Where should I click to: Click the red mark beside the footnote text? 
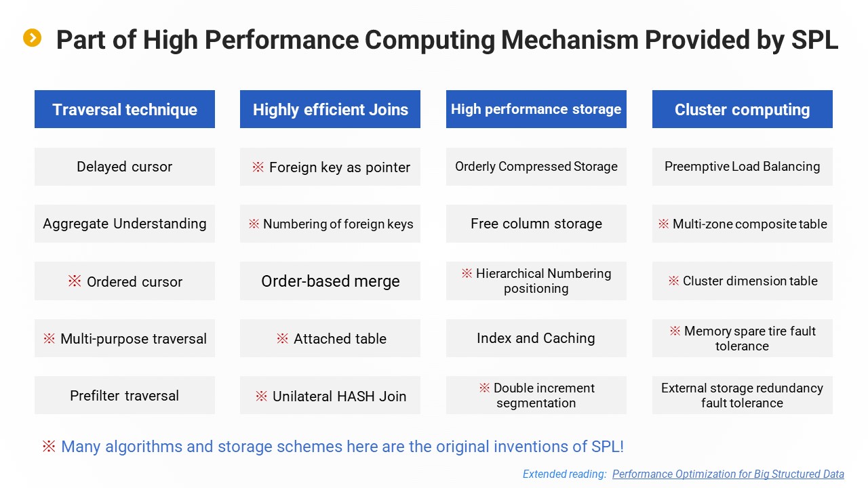pyautogui.click(x=49, y=447)
